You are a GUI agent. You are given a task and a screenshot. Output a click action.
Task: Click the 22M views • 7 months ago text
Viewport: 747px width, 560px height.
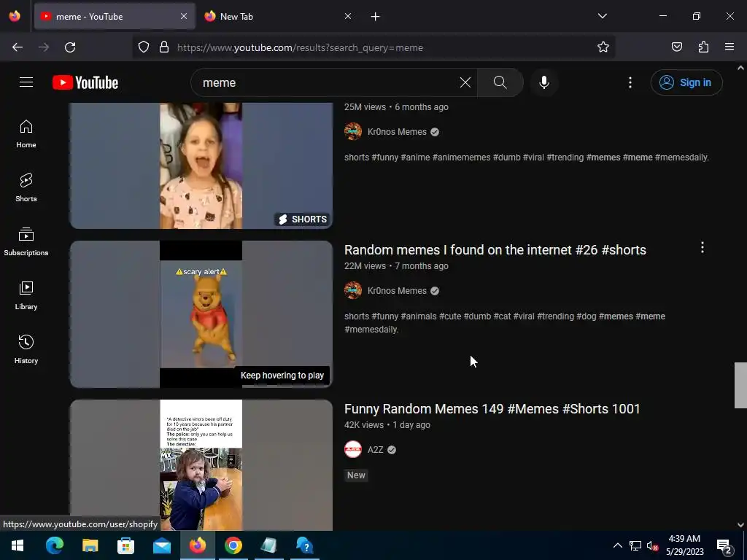[x=396, y=266]
